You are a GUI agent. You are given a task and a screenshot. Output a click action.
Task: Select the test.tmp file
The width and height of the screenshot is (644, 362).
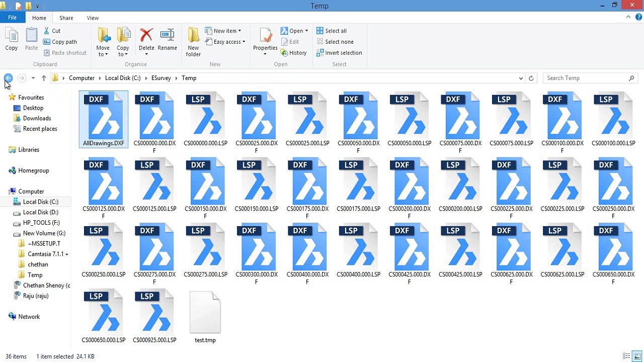[205, 317]
